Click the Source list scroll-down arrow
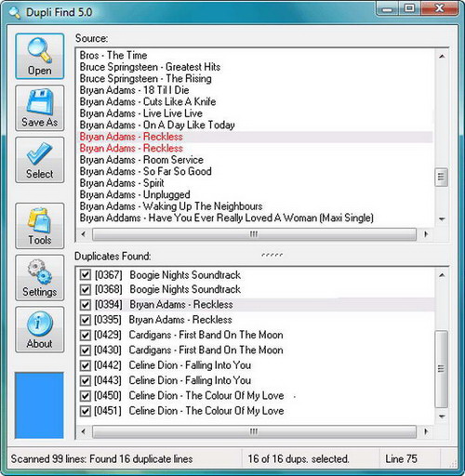This screenshot has height=476, width=465. [442, 219]
